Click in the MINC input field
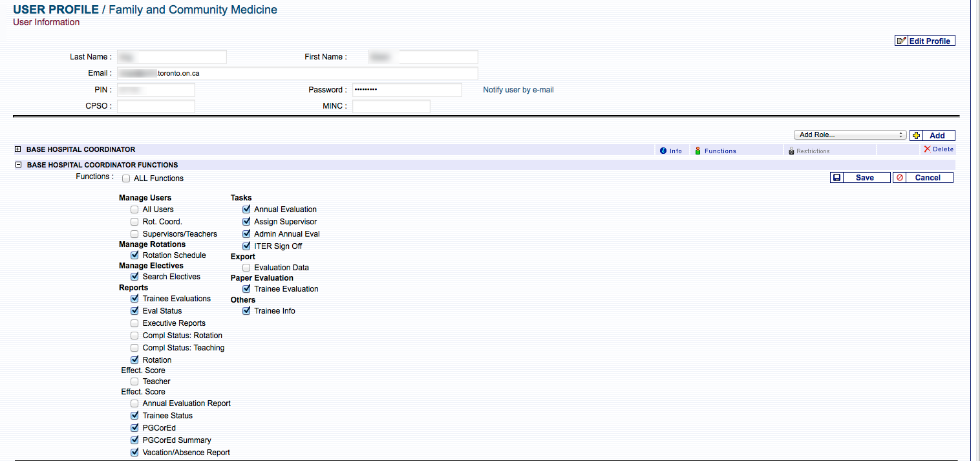The image size is (980, 461). pyautogui.click(x=391, y=106)
